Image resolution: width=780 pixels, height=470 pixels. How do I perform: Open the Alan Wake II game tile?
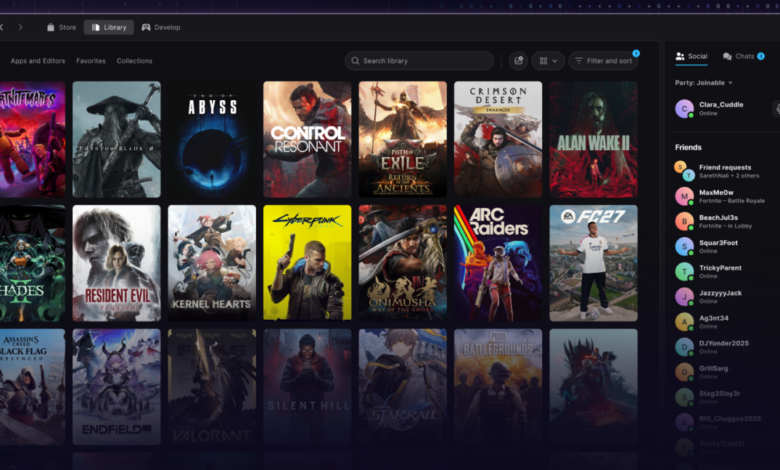coord(593,139)
